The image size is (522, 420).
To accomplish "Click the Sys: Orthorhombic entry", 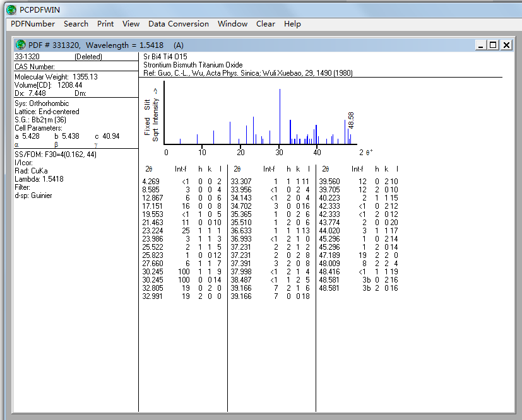I will 42,103.
